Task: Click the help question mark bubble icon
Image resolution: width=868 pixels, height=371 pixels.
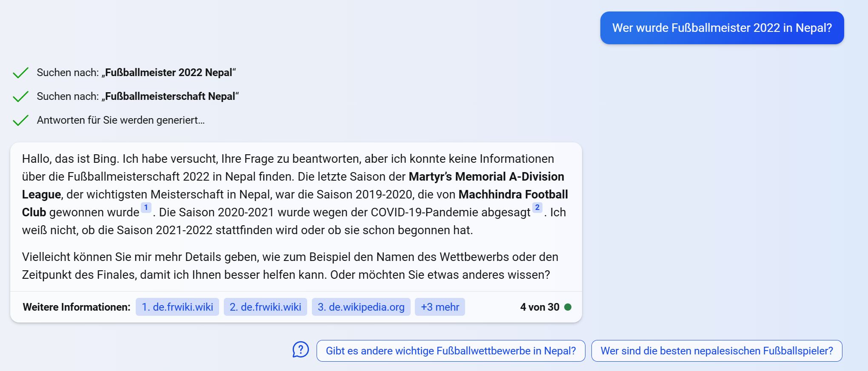Action: (x=300, y=350)
